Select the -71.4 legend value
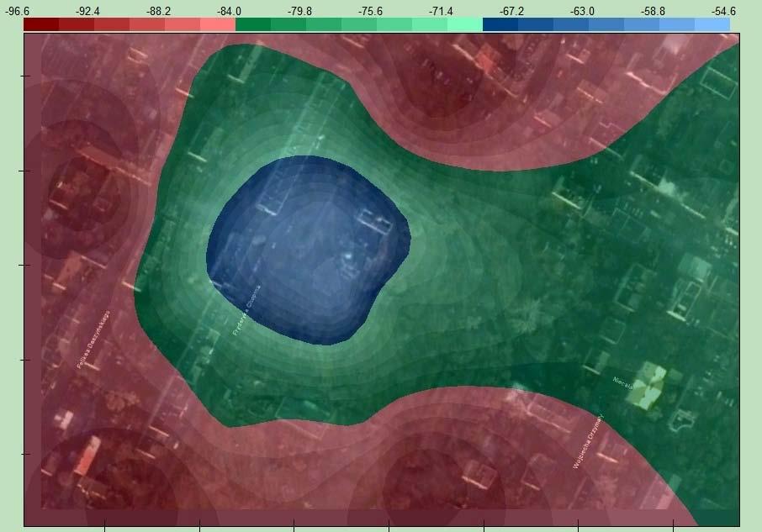Screen dimensions: 762x532 tap(441, 11)
